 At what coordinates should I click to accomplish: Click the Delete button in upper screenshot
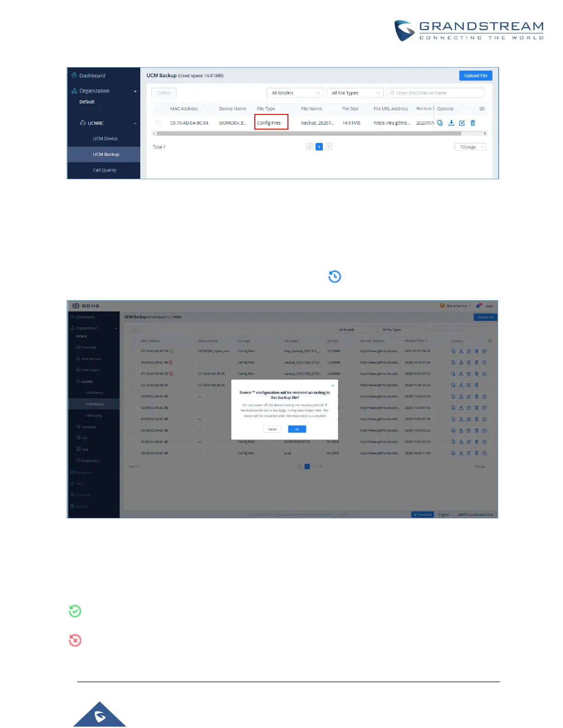(164, 93)
